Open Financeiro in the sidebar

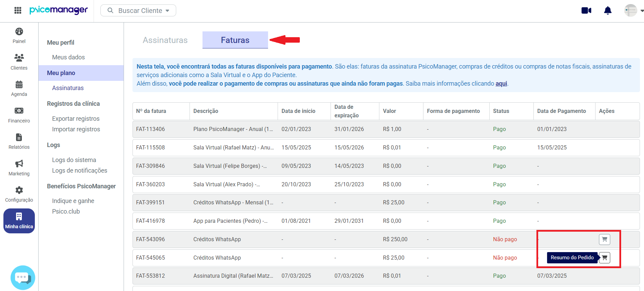point(19,115)
